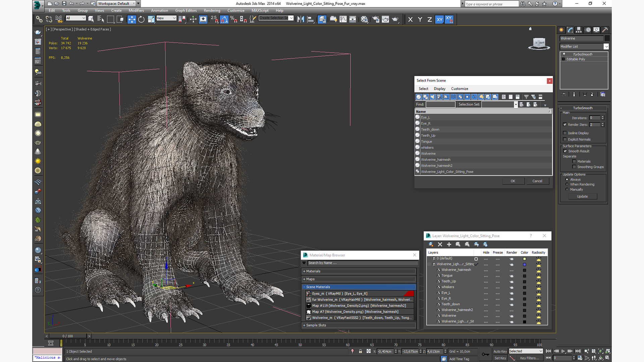Restrict transform to Z axis
Screen dimensions: 644x362
point(430,19)
